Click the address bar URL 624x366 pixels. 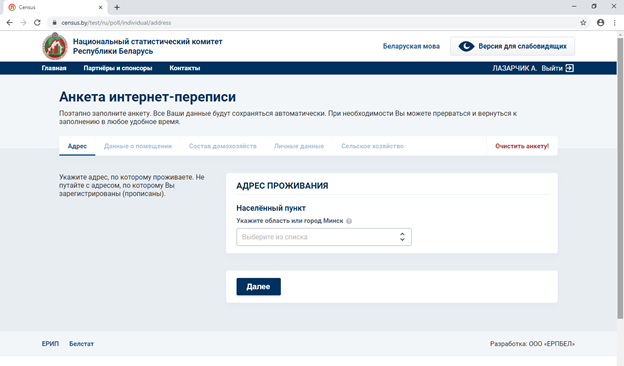coord(116,23)
